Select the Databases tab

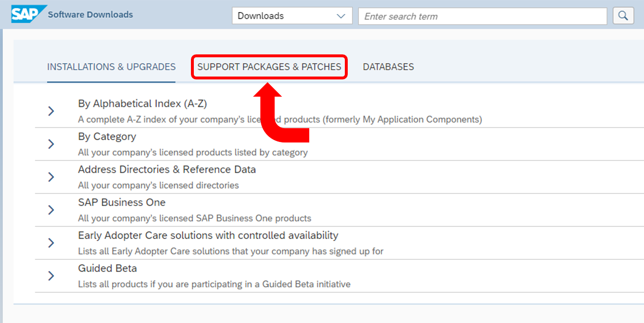click(x=388, y=67)
